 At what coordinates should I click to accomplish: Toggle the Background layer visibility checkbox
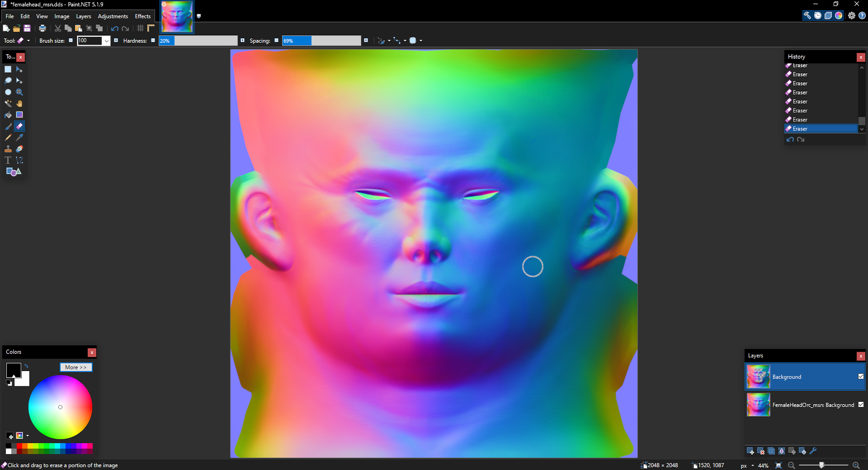point(861,376)
